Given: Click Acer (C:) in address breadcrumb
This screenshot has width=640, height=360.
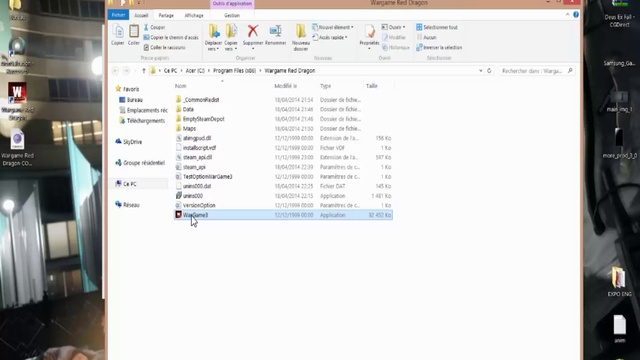Looking at the screenshot, I should point(195,71).
